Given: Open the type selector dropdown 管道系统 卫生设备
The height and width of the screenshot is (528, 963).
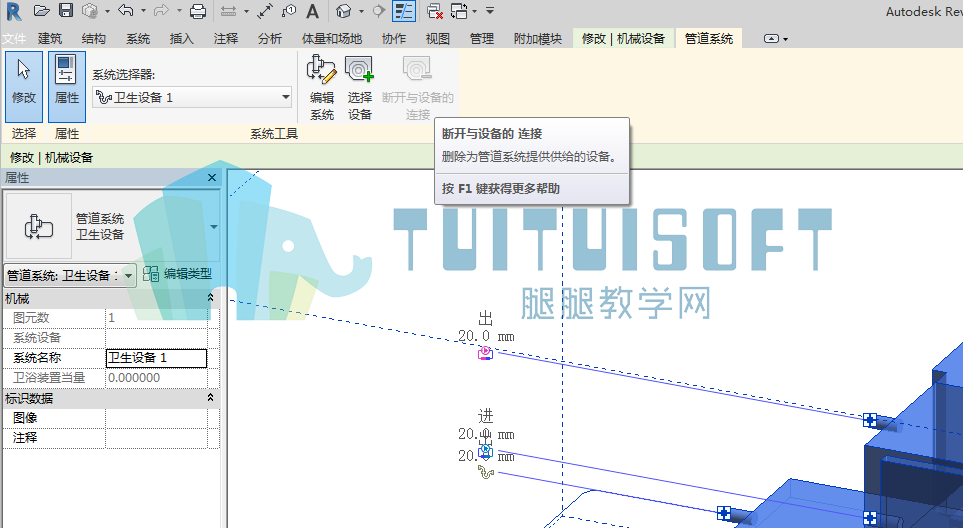Looking at the screenshot, I should (213, 227).
